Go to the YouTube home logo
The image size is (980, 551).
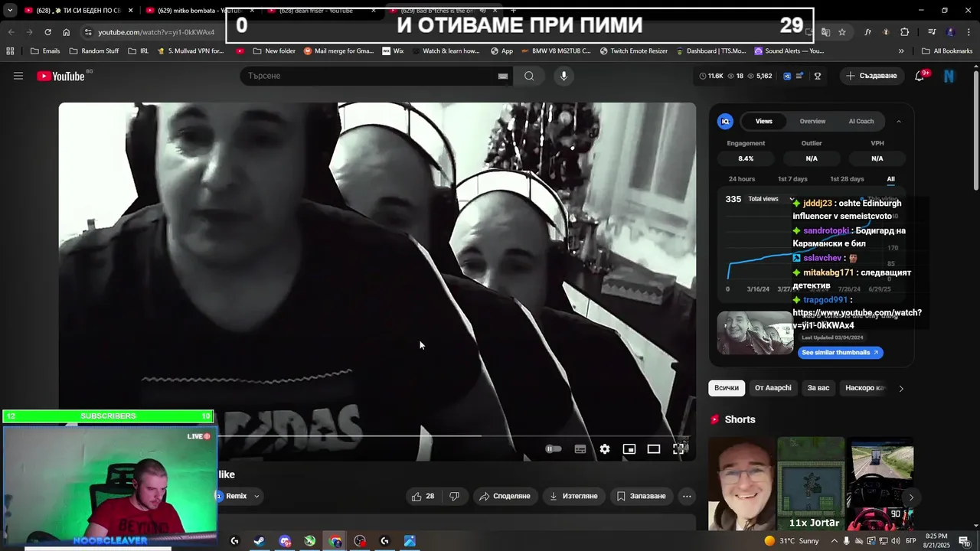tap(61, 76)
